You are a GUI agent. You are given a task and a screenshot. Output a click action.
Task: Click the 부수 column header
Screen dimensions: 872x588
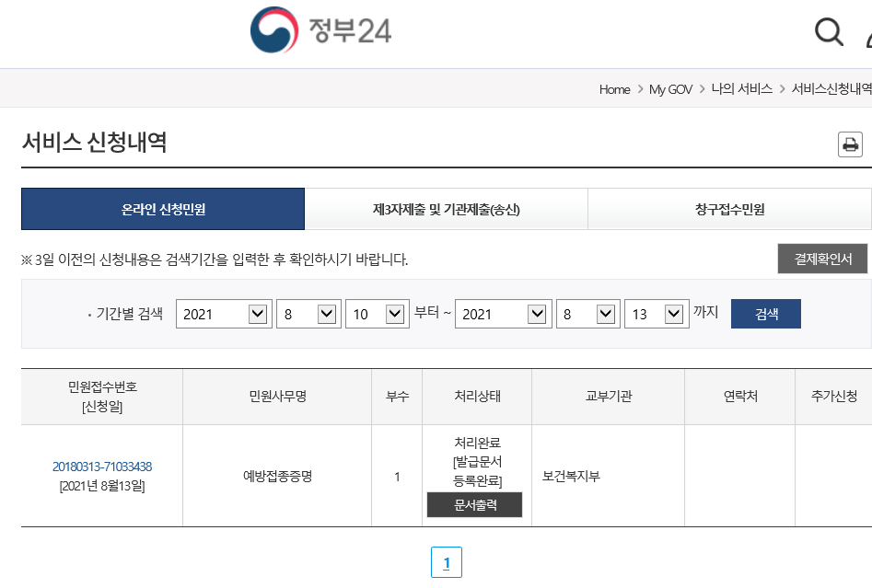[397, 397]
